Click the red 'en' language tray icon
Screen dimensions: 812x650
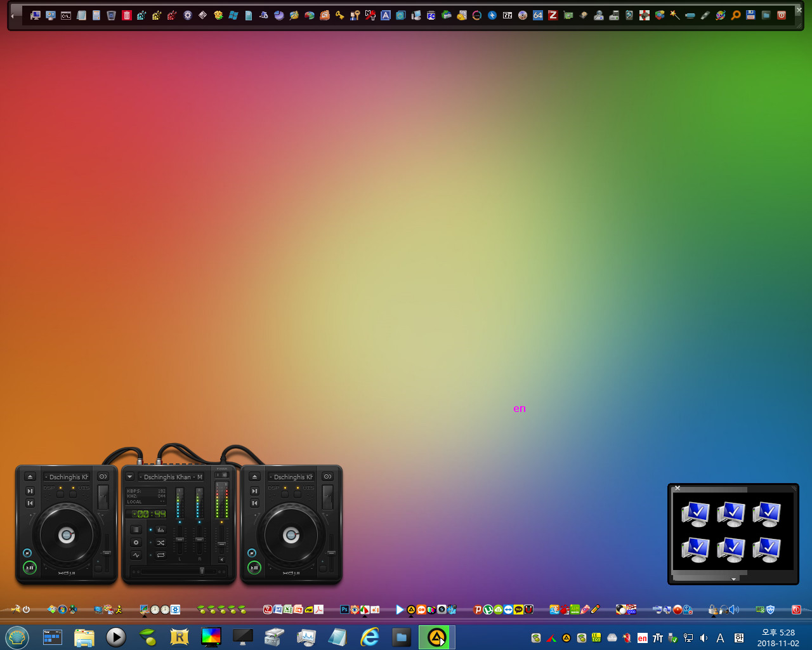(643, 638)
